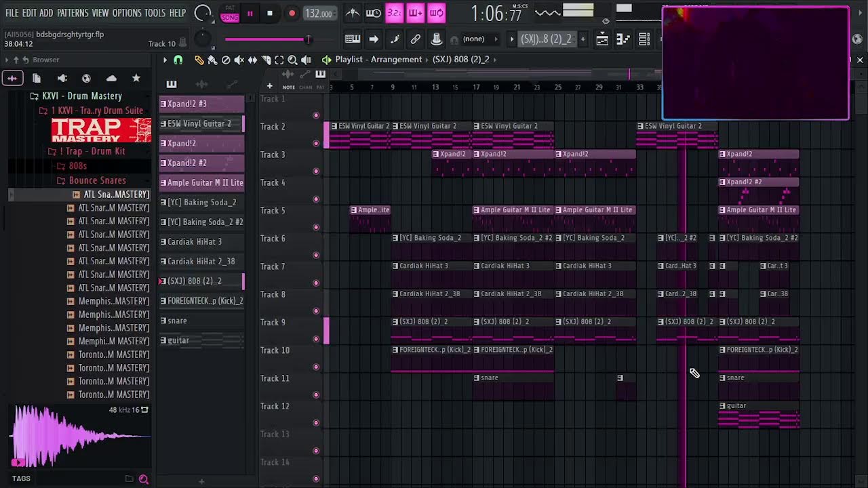The height and width of the screenshot is (488, 868).
Task: Select the Playback speaker tool
Action: click(x=306, y=60)
